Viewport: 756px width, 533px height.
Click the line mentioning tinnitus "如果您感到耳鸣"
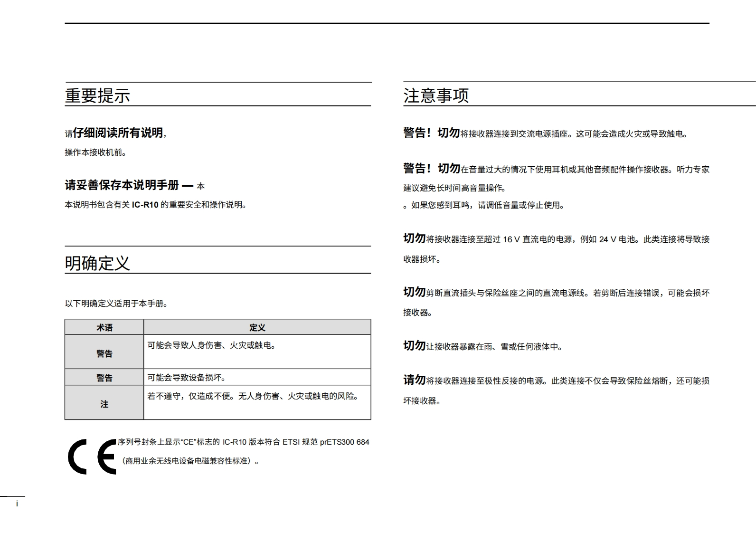(484, 205)
